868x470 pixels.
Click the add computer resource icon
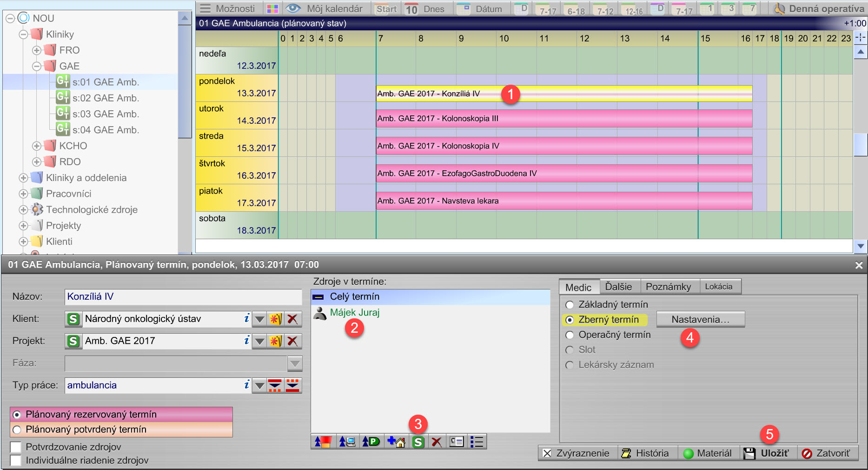click(x=347, y=442)
